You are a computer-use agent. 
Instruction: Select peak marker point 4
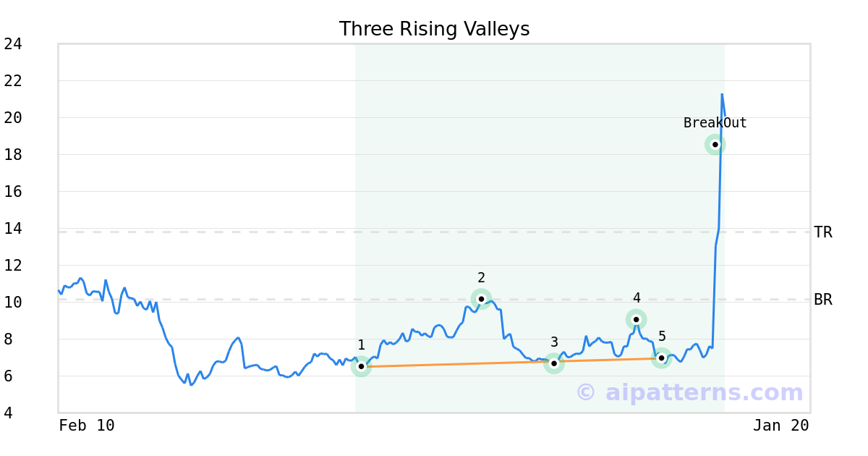coord(636,319)
